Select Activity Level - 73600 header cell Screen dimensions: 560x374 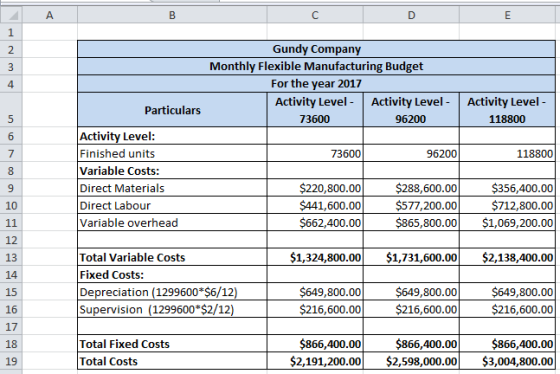[x=315, y=110]
